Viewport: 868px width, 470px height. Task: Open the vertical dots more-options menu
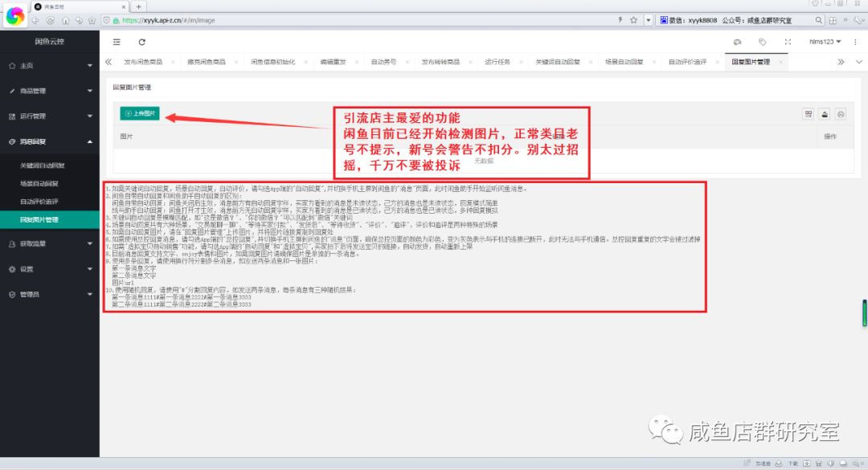855,42
